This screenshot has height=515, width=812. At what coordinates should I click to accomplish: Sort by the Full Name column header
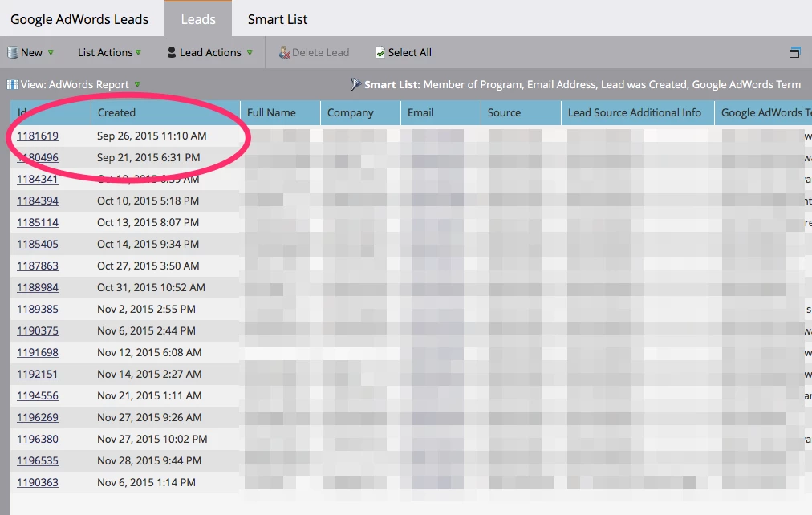[x=280, y=112]
